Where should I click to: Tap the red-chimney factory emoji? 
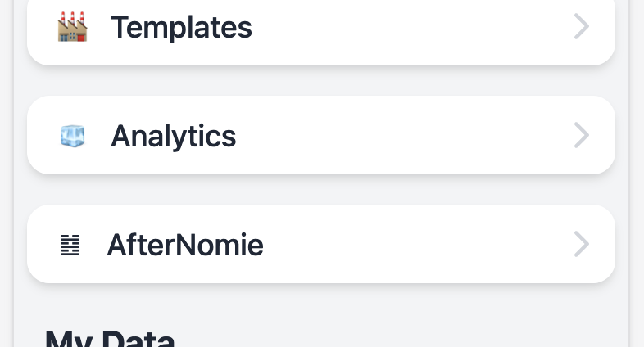(x=72, y=27)
